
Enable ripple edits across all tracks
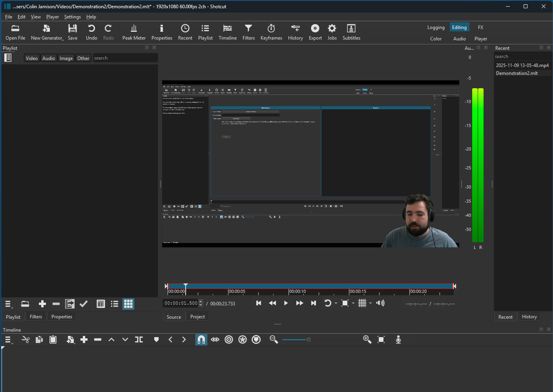point(242,339)
